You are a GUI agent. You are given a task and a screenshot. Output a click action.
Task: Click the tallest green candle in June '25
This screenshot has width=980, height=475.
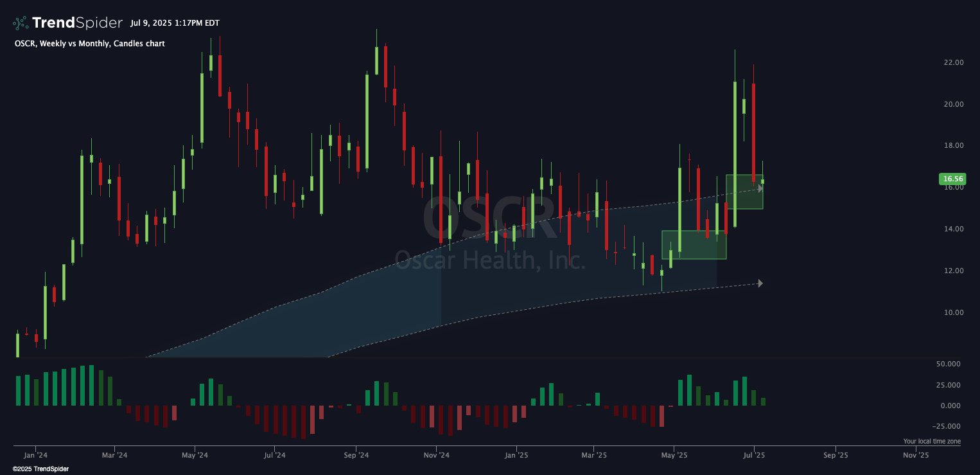pyautogui.click(x=735, y=154)
